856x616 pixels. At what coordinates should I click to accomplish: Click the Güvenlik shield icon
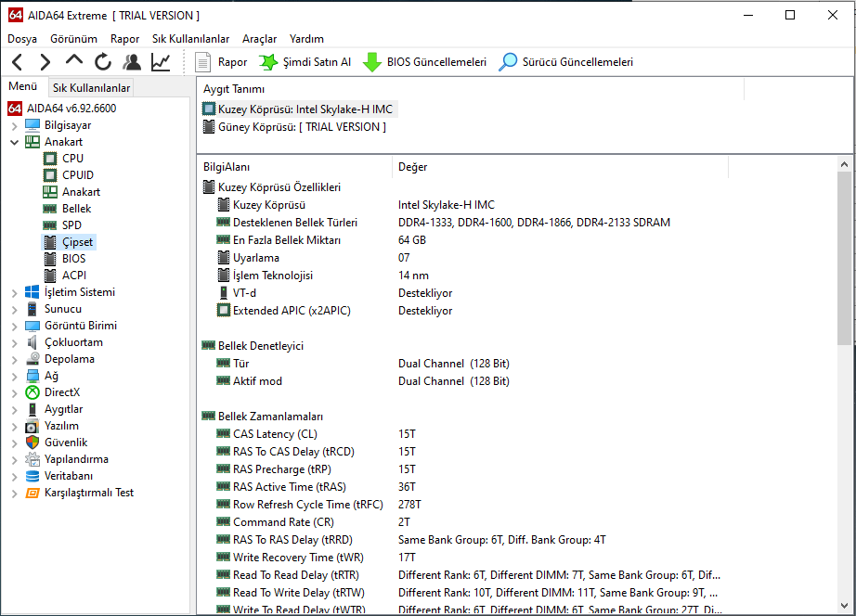pyautogui.click(x=32, y=443)
